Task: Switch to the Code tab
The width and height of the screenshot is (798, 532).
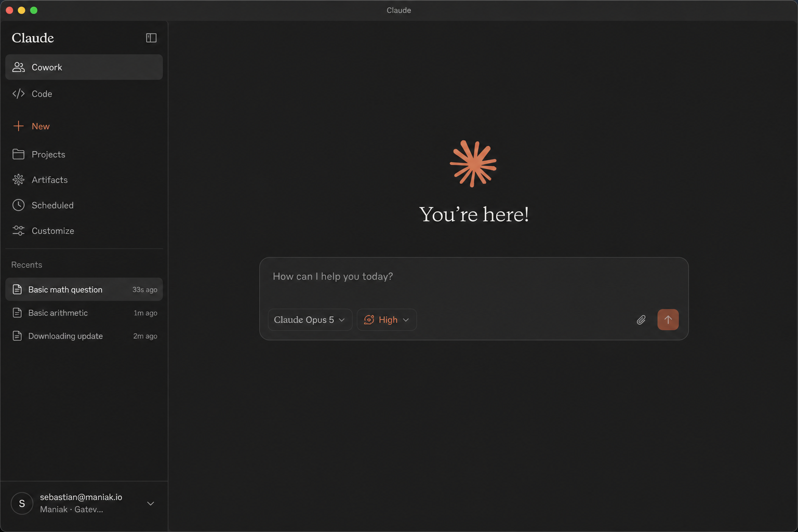Action: pyautogui.click(x=84, y=94)
